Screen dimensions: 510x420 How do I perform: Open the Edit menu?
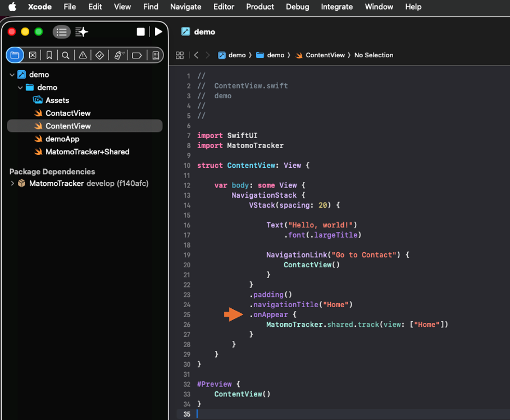(95, 7)
